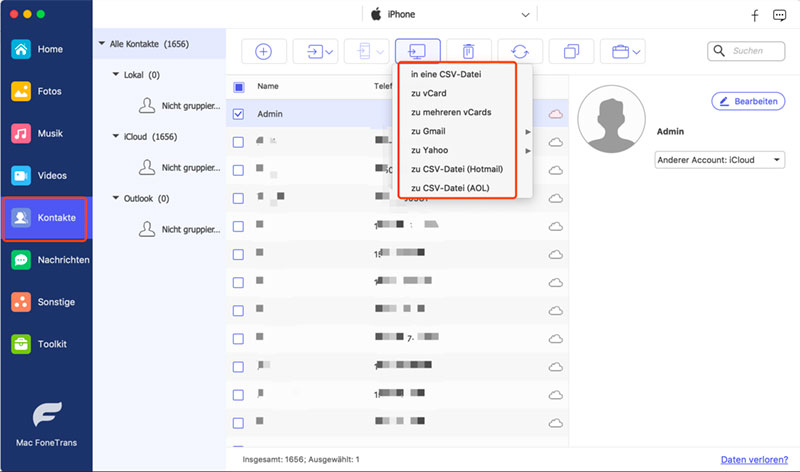Open the Facebook link icon

point(755,15)
